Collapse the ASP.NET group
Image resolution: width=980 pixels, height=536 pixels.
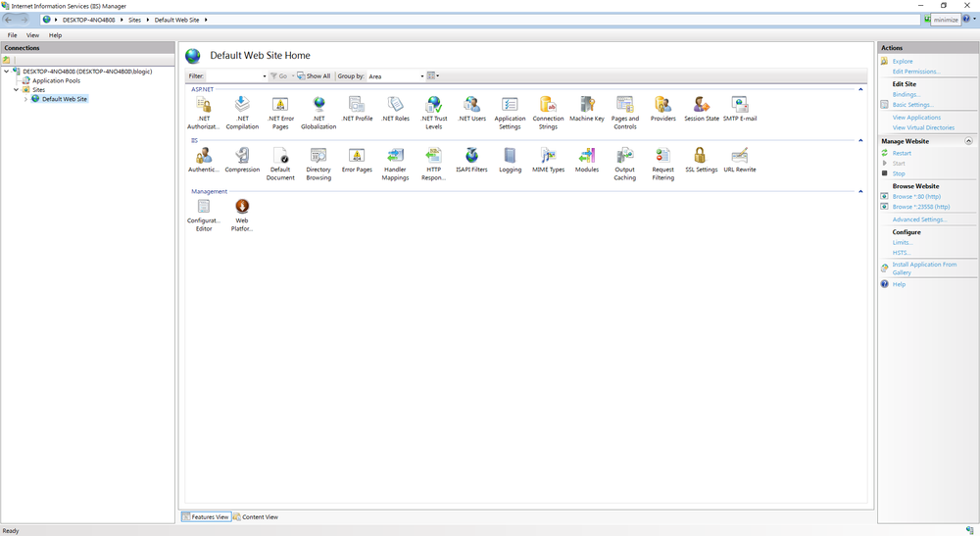click(860, 89)
